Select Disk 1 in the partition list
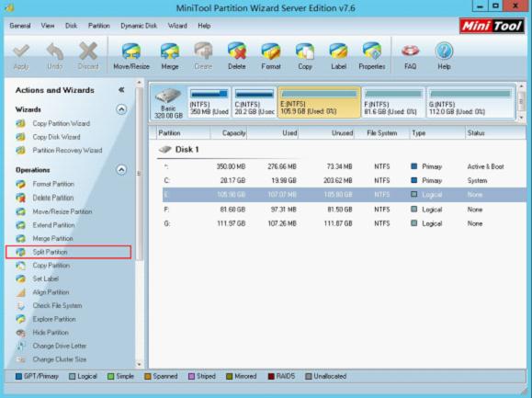 click(x=179, y=150)
